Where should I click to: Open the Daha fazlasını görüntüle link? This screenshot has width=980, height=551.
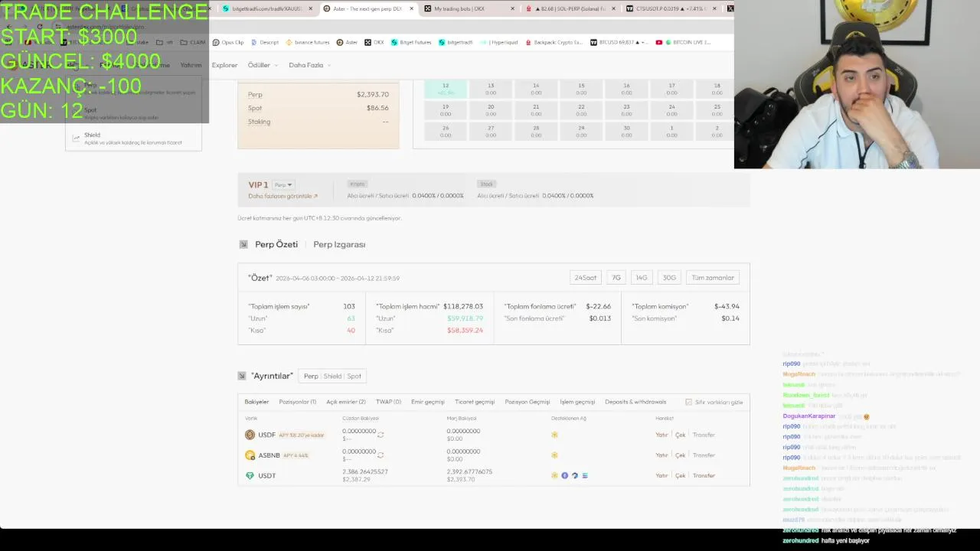pos(283,196)
